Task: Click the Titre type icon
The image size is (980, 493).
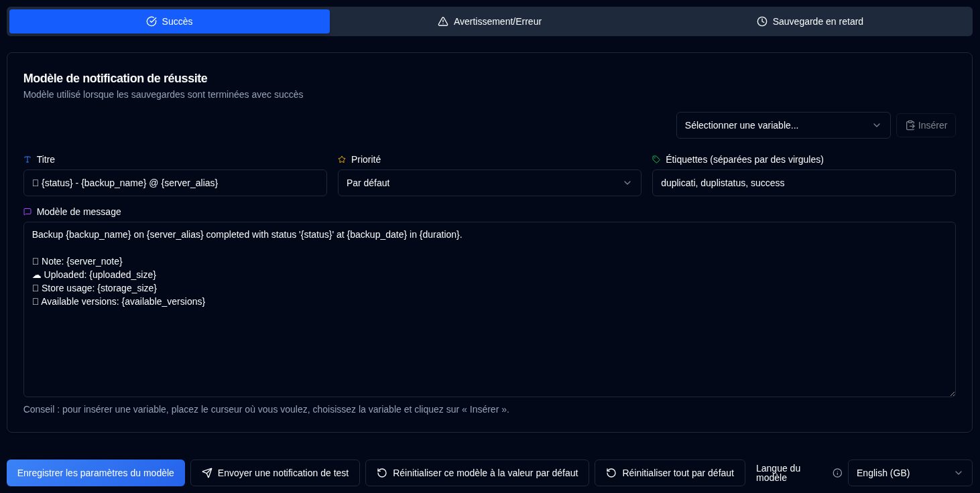Action: [27, 159]
